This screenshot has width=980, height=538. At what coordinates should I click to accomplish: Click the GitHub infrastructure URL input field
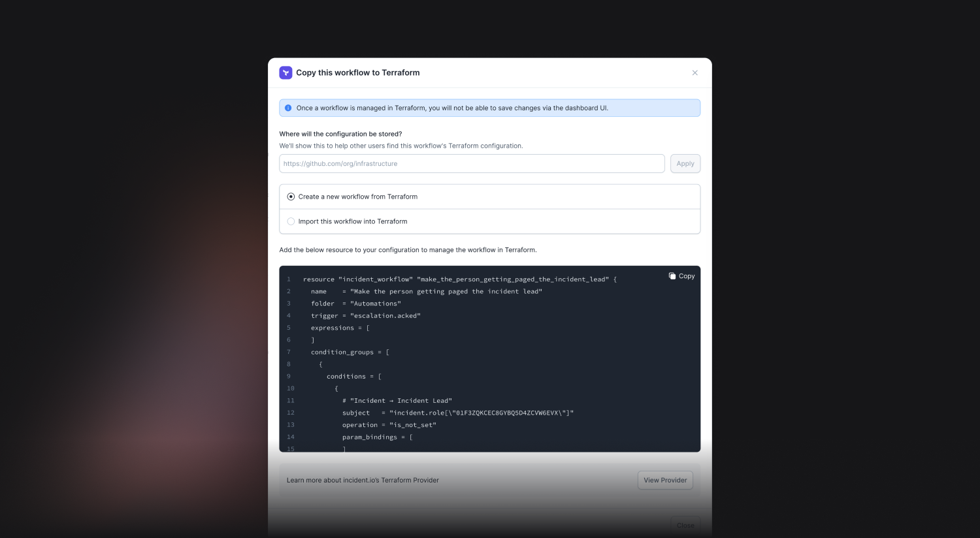point(472,163)
